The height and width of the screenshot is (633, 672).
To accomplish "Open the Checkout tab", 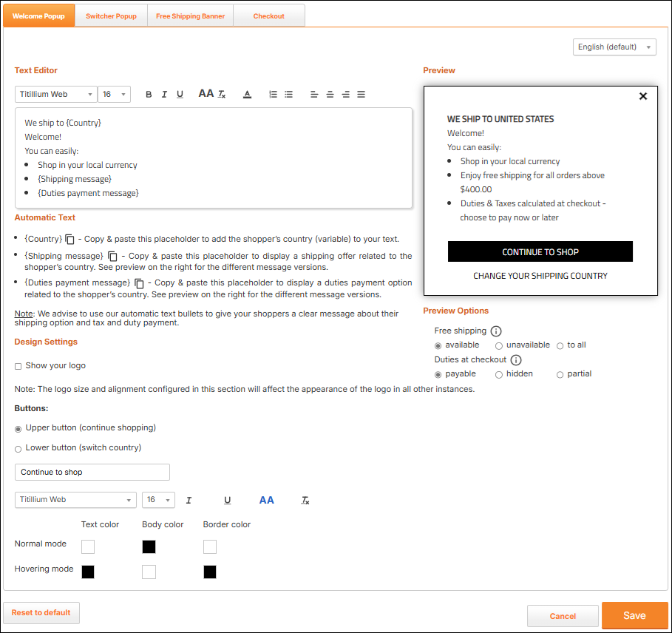I will tap(268, 16).
